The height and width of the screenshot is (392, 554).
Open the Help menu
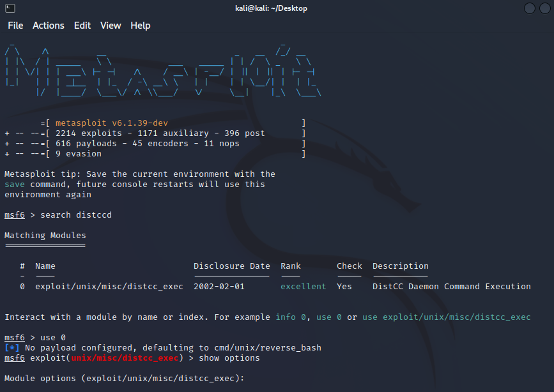point(141,26)
